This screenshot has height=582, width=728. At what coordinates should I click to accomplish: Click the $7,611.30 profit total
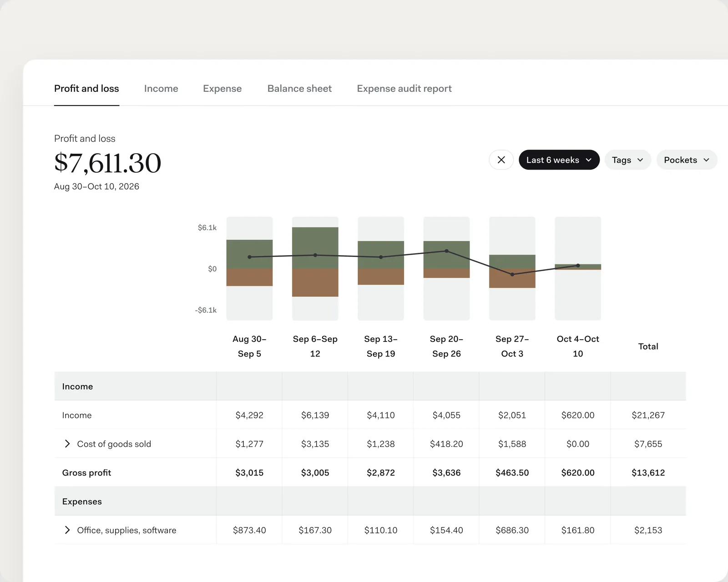pyautogui.click(x=107, y=163)
